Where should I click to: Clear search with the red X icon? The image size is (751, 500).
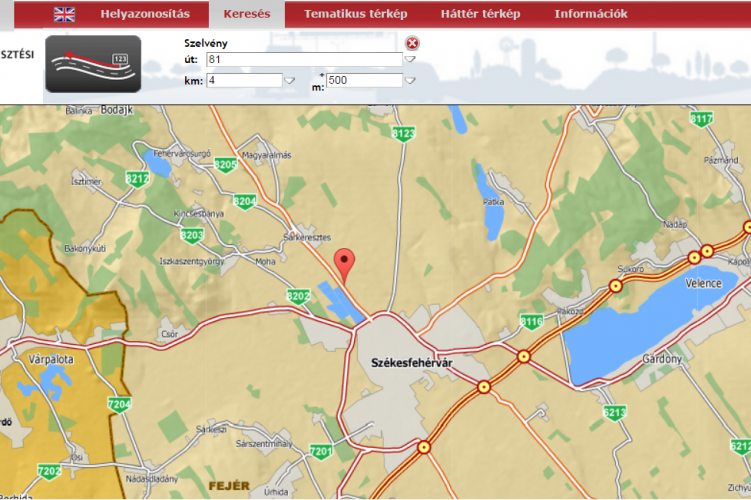pyautogui.click(x=412, y=43)
